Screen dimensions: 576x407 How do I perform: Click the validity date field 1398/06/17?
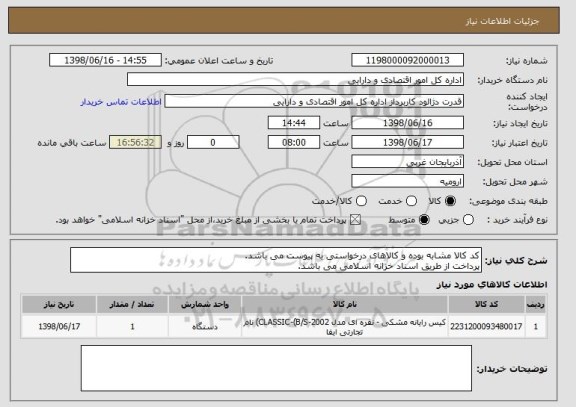[407, 142]
